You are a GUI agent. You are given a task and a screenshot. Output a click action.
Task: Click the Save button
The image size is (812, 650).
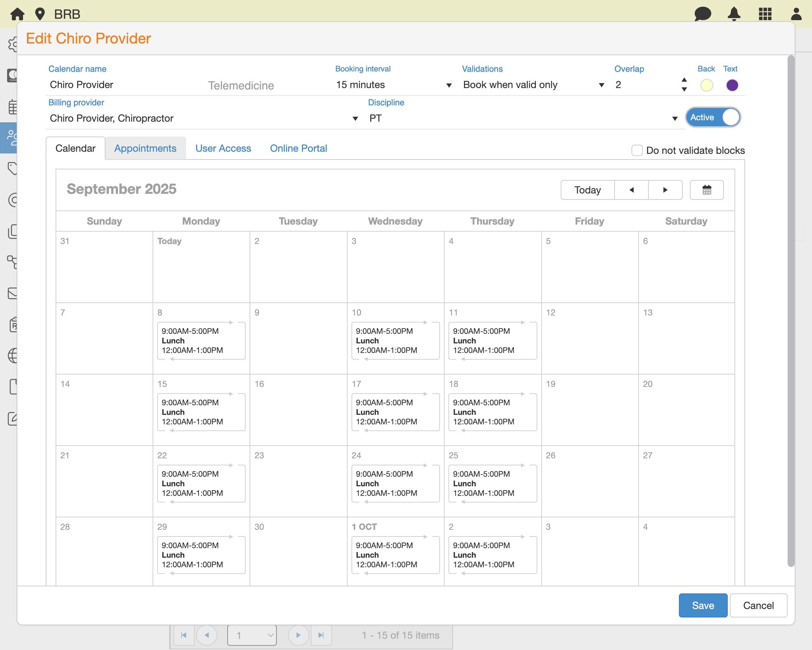tap(703, 605)
